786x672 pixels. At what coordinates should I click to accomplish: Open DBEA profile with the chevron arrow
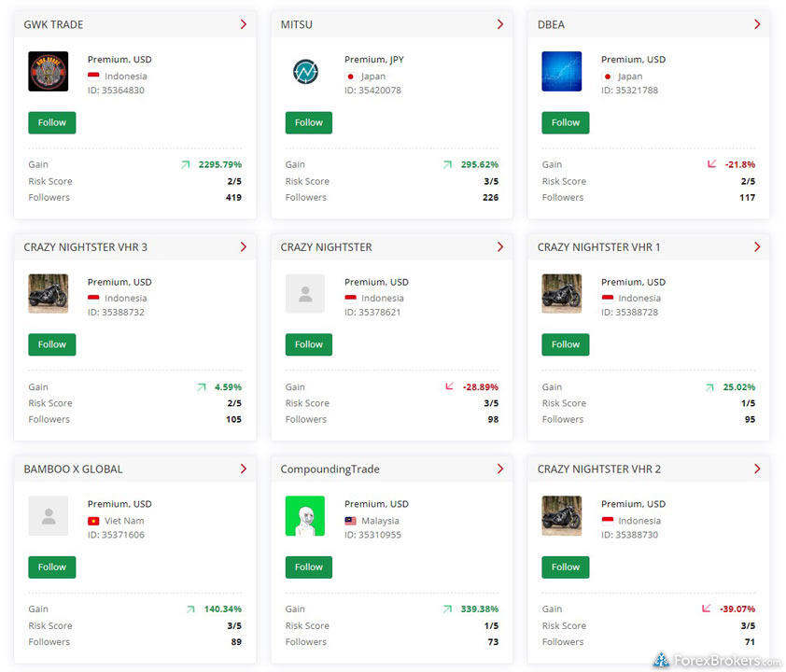click(757, 24)
